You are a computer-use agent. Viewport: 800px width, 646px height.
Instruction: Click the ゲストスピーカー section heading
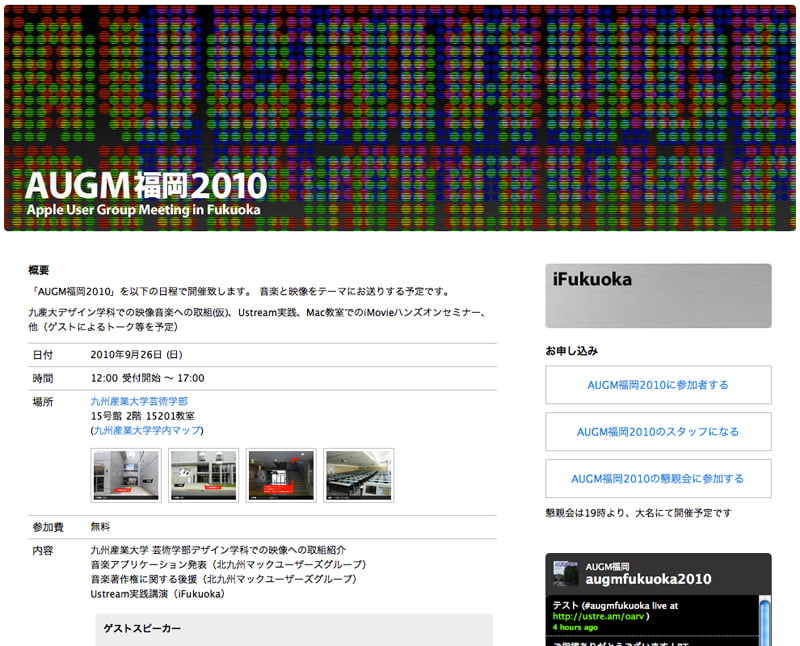point(142,628)
